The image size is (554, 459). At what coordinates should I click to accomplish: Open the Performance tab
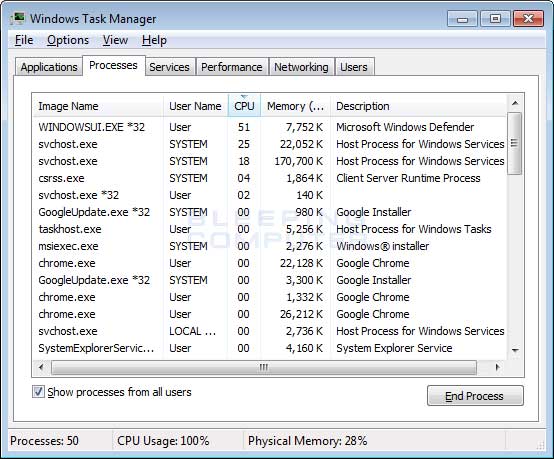(x=232, y=67)
